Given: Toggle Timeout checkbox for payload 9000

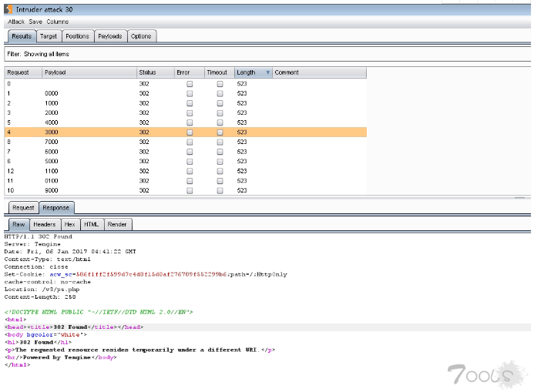Looking at the screenshot, I should [x=220, y=190].
